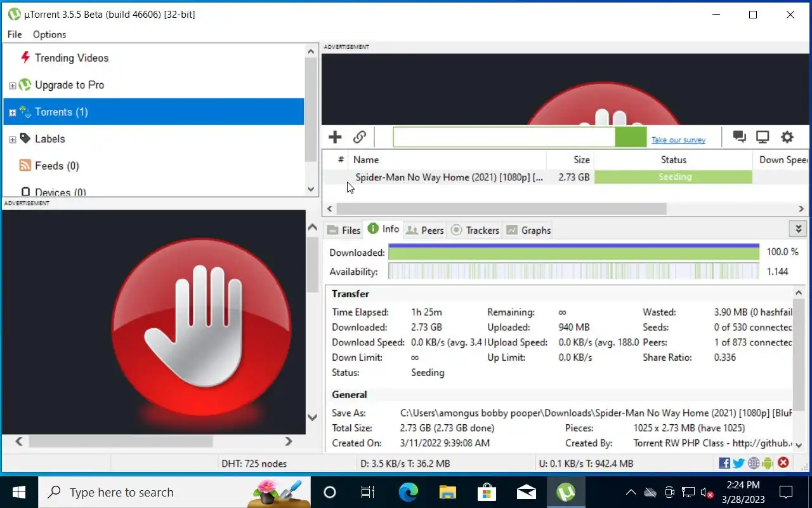Viewport: 812px width, 508px height.
Task: Collapse the detail pane with double-chevron button
Action: [798, 229]
